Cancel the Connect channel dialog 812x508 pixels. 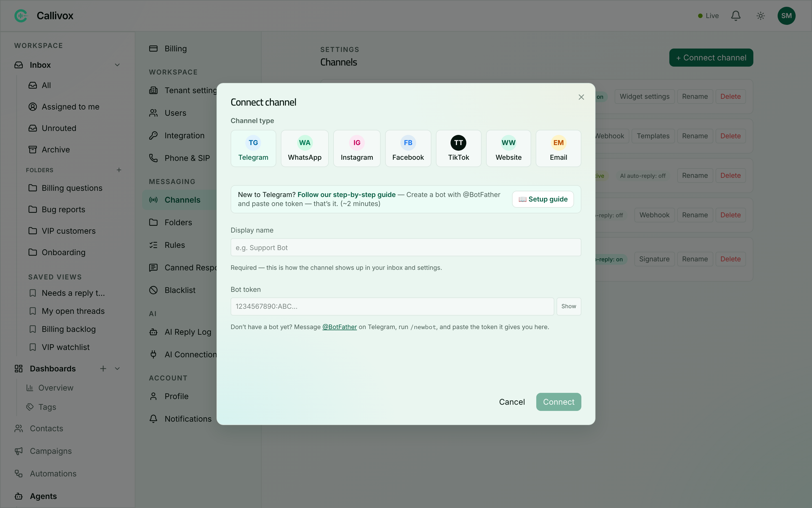[x=512, y=402]
